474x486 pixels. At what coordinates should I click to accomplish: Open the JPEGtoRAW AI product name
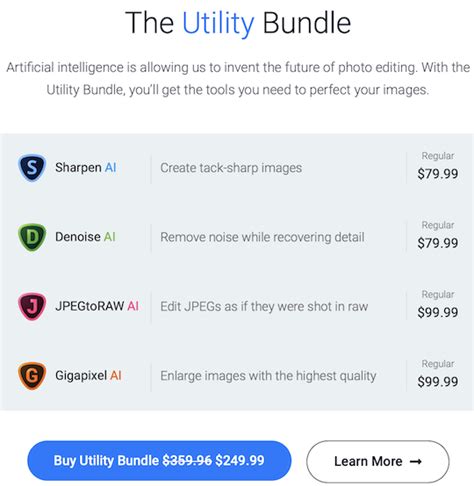pos(97,306)
